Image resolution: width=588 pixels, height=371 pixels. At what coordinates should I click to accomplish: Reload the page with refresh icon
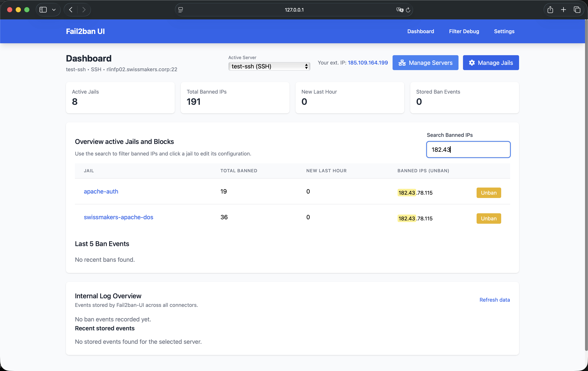[408, 10]
